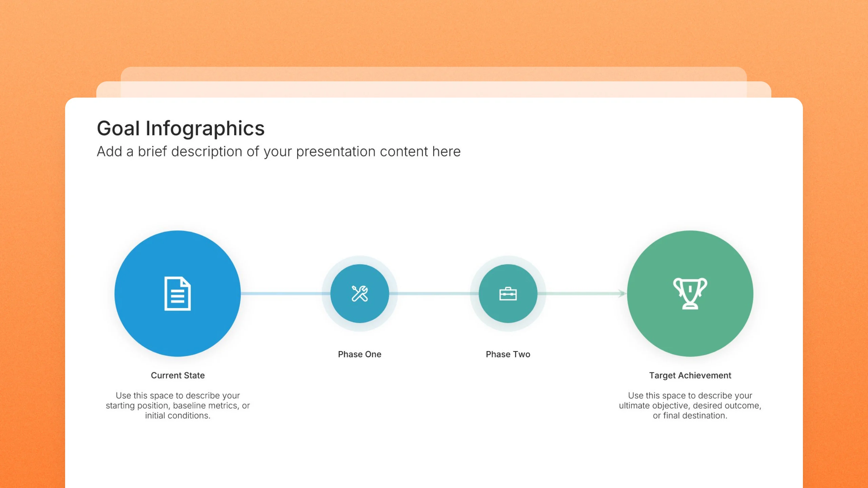The height and width of the screenshot is (488, 868).
Task: Click the 'ultimate objective, desired outcome' description
Action: click(690, 406)
